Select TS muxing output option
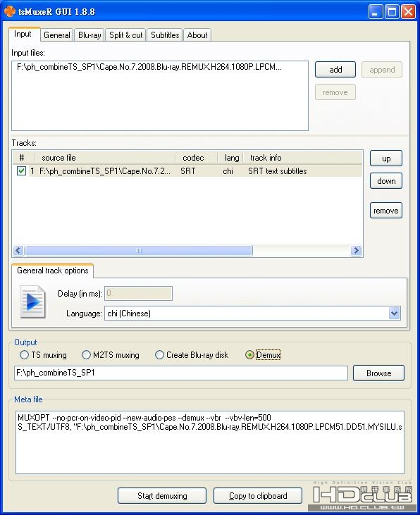This screenshot has width=420, height=515. point(43,354)
